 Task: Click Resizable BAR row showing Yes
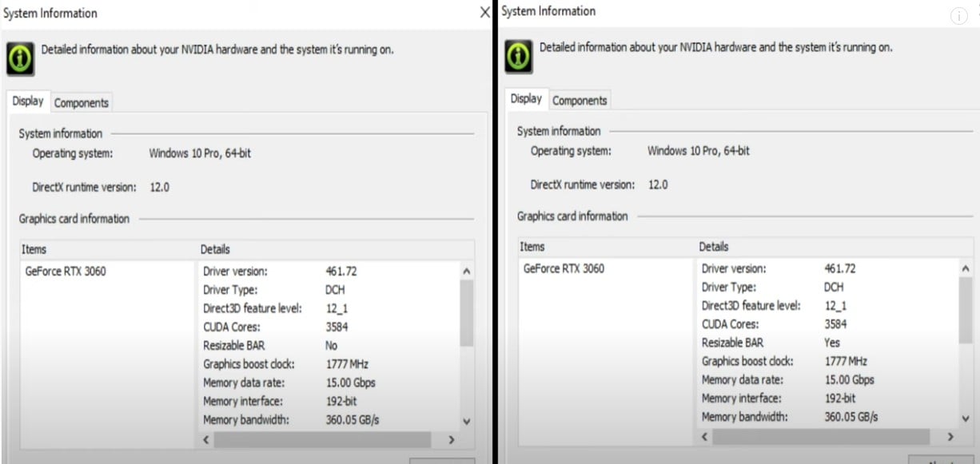[827, 343]
